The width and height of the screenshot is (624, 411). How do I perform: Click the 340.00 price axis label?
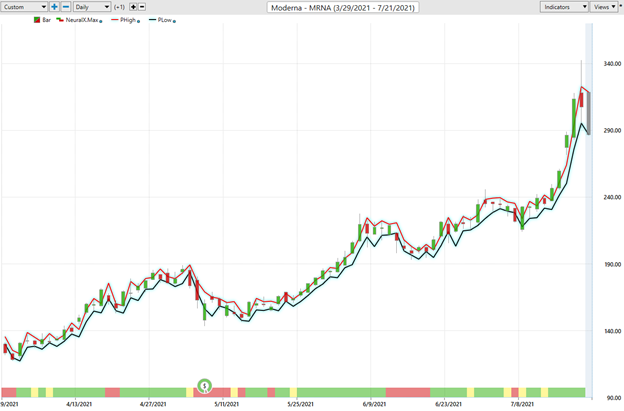click(x=612, y=64)
